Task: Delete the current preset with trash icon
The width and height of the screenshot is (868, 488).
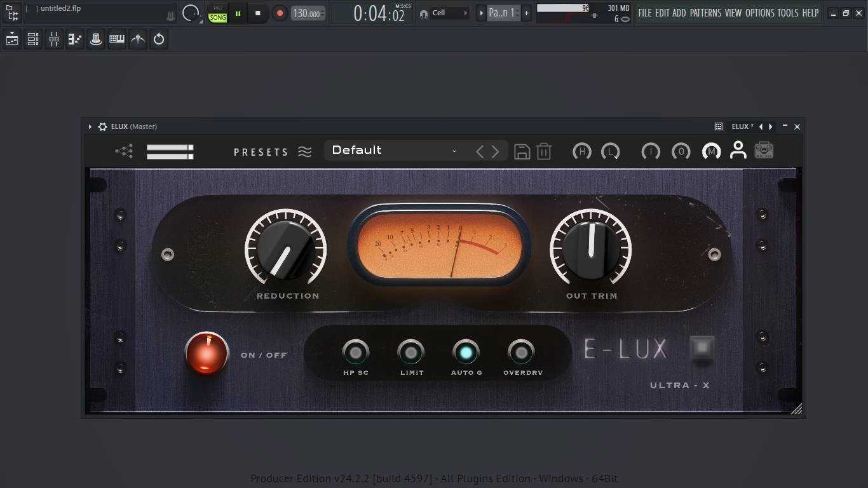Action: pos(544,151)
